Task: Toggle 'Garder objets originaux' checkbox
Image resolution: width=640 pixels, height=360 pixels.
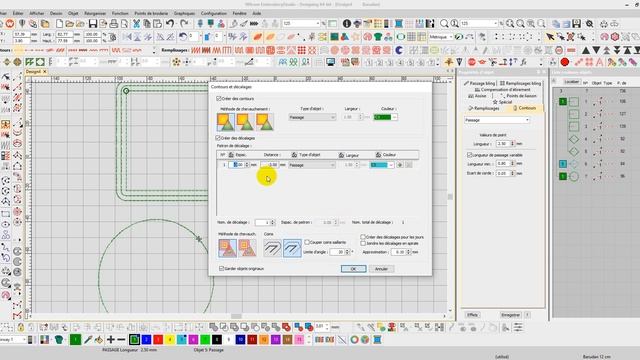Action: click(x=222, y=269)
